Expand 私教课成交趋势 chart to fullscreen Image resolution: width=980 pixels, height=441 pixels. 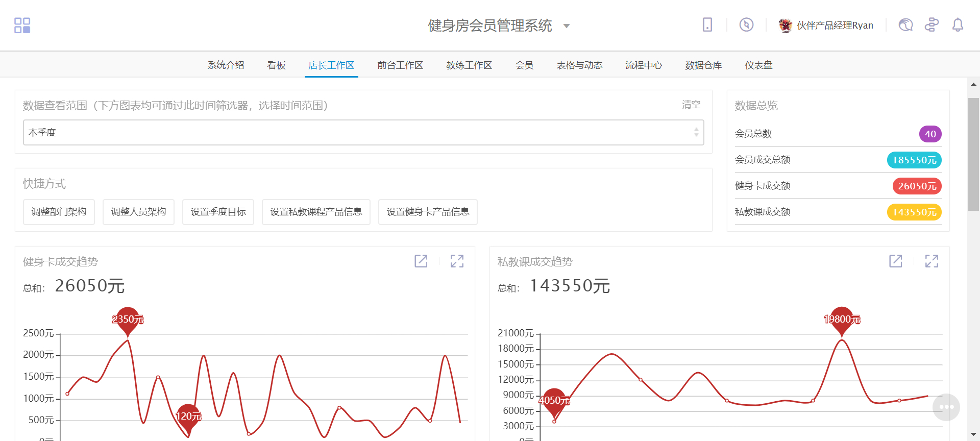coord(932,261)
